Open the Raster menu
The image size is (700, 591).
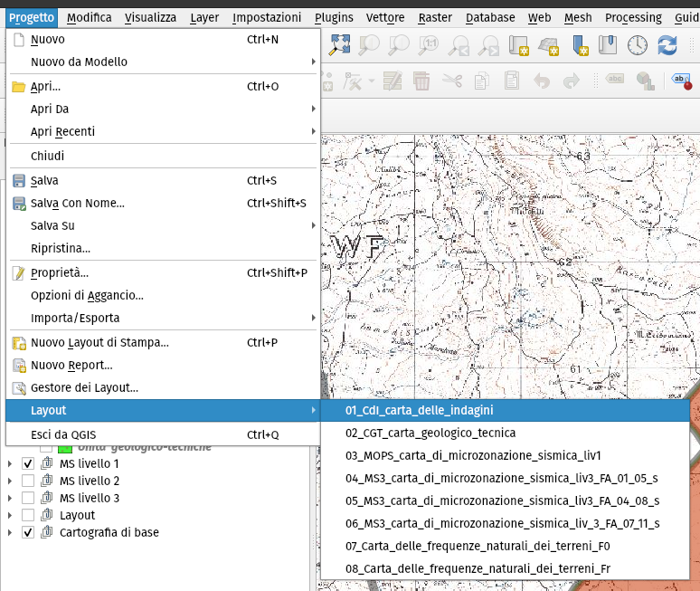435,18
